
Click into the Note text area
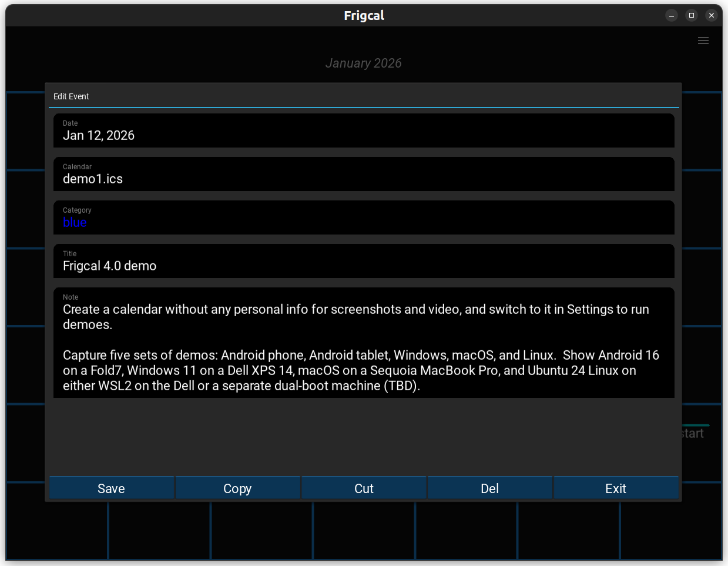364,343
